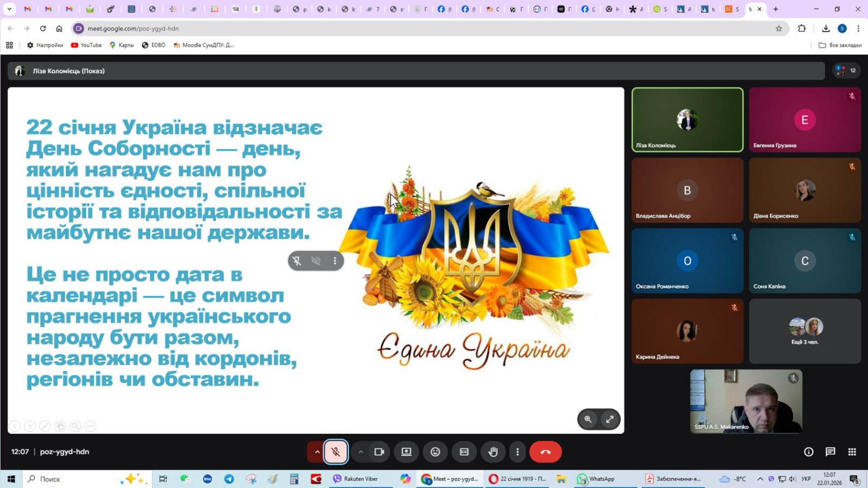This screenshot has height=488, width=868.
Task: Expand audio settings chevron beside the microphone
Action: (x=317, y=452)
